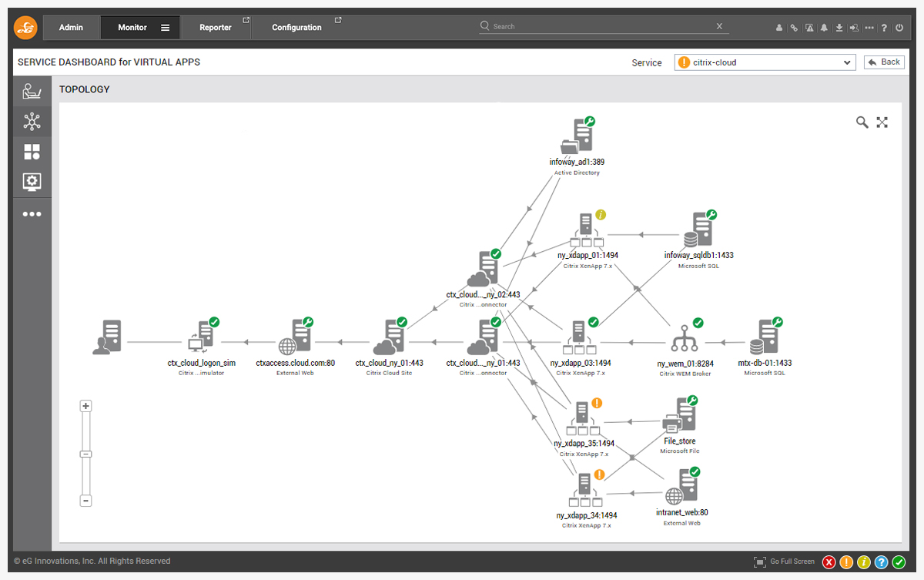Open the notifications bell icon
Screen dimensions: 924x580
tap(824, 28)
